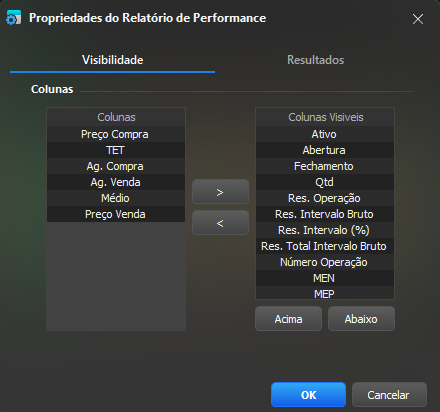Click the move right arrow button
Image resolution: width=440 pixels, height=412 pixels.
coord(220,192)
